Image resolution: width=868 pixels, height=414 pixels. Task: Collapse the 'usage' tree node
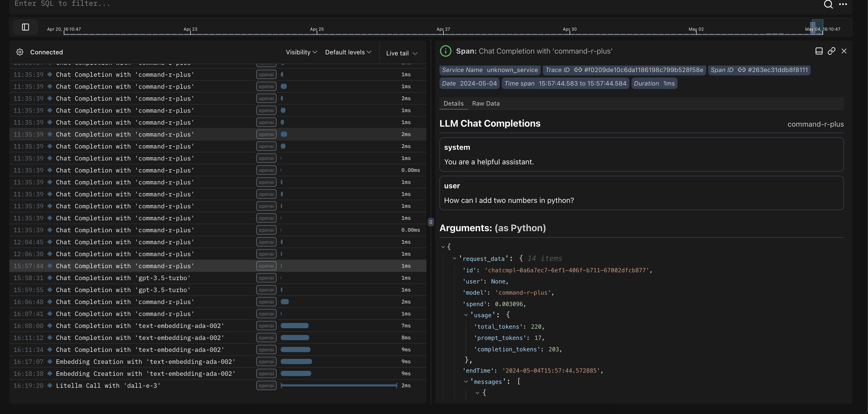pyautogui.click(x=466, y=315)
